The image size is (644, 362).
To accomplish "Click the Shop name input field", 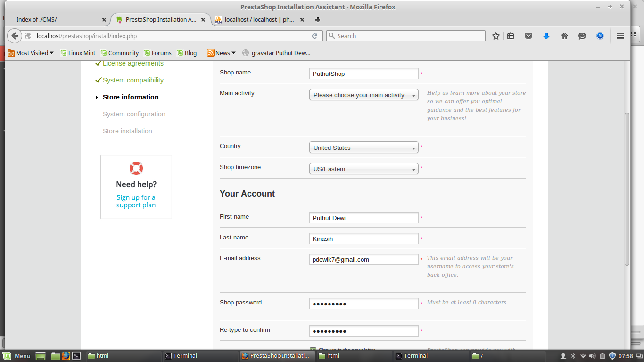I will pos(363,74).
